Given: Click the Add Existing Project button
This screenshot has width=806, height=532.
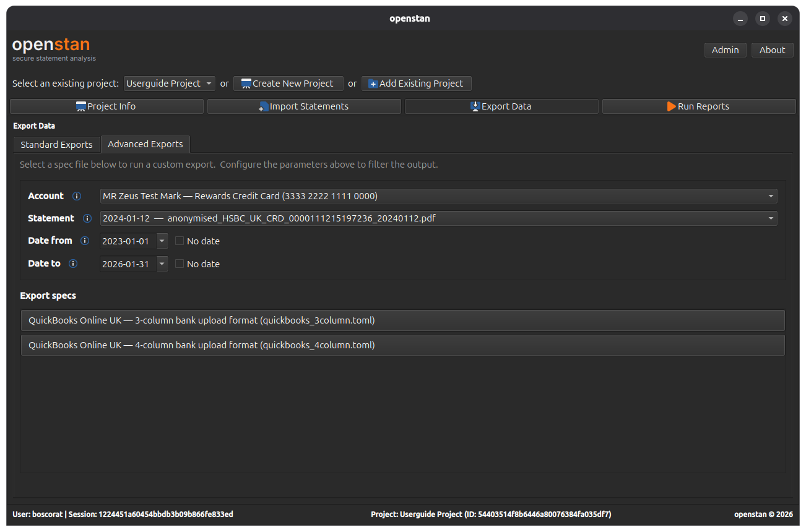Looking at the screenshot, I should (x=416, y=84).
